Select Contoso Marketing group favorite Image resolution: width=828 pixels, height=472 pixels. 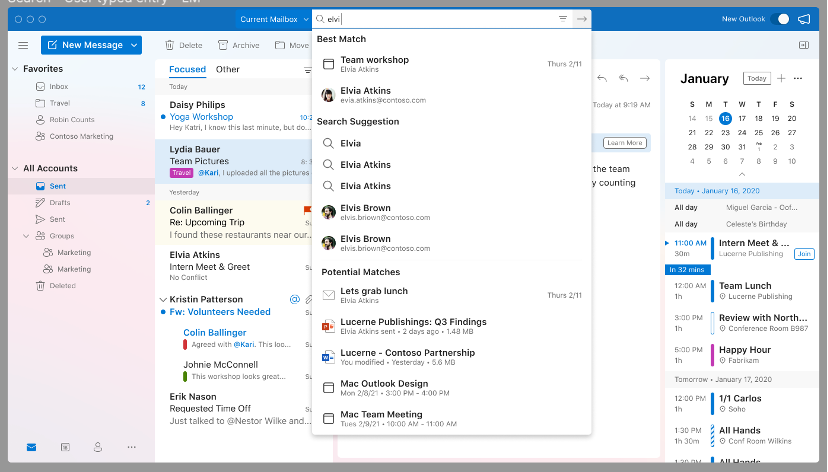pos(81,136)
